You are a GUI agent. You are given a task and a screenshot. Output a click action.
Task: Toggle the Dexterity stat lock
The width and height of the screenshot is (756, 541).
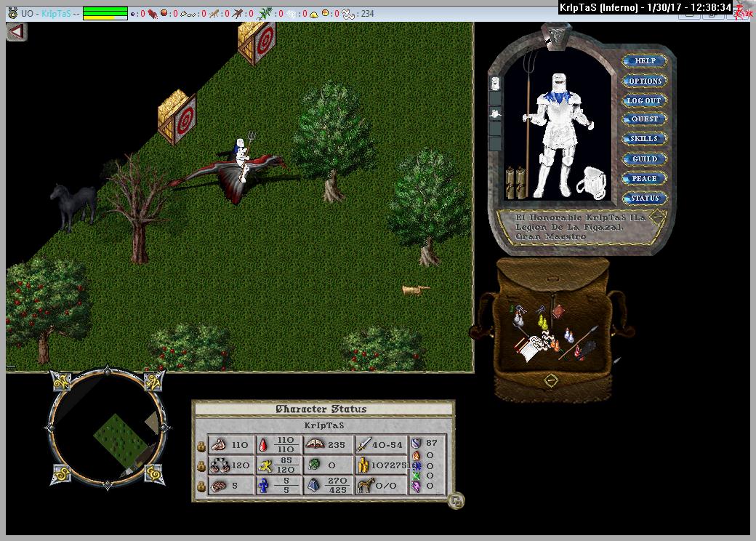201,466
